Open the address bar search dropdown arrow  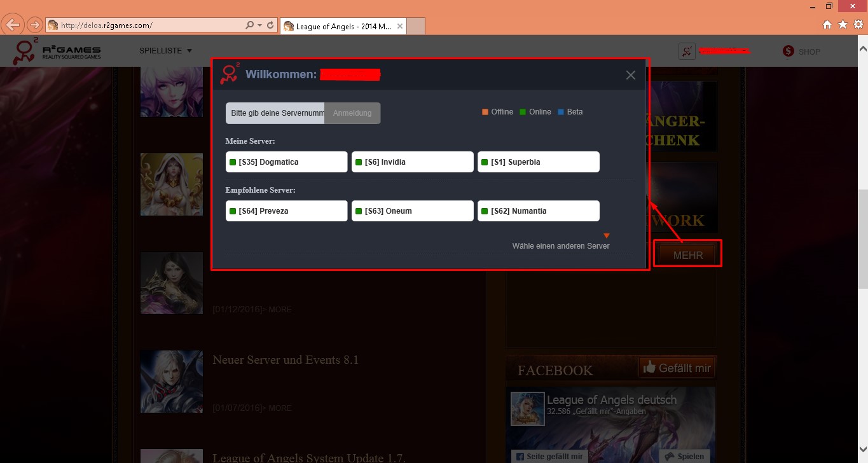259,25
